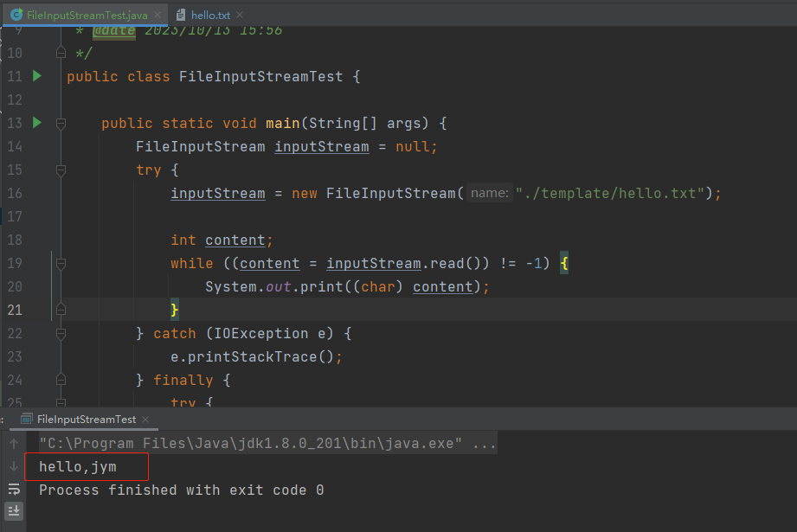Image resolution: width=797 pixels, height=532 pixels.
Task: Click the fold end marker on line 21
Action: point(61,310)
